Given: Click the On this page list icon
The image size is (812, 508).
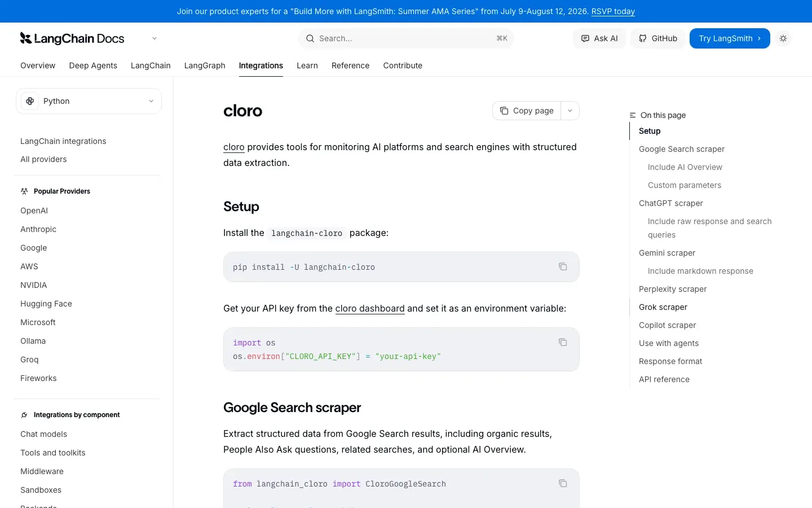Looking at the screenshot, I should click(x=633, y=115).
